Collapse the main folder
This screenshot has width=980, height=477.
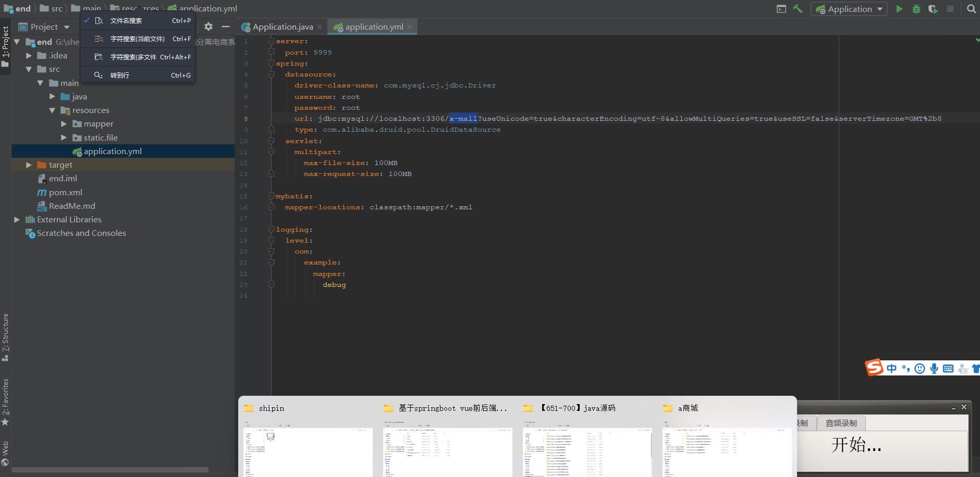point(40,83)
